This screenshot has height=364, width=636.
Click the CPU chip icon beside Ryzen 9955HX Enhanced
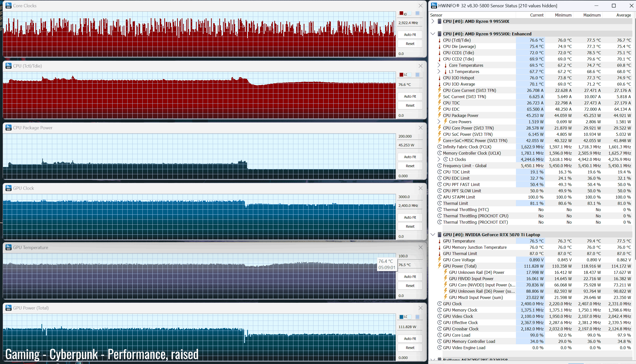[439, 34]
